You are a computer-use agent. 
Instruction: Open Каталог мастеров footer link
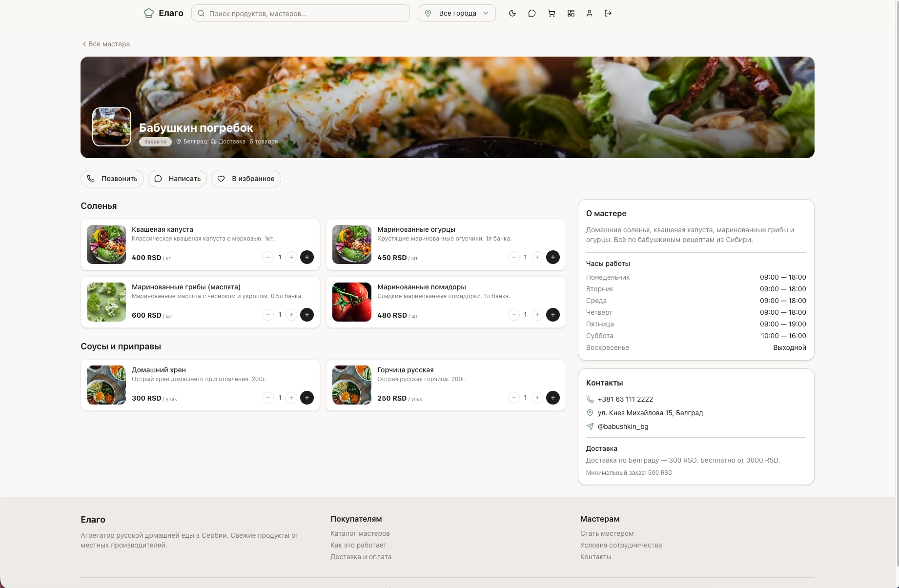(360, 533)
